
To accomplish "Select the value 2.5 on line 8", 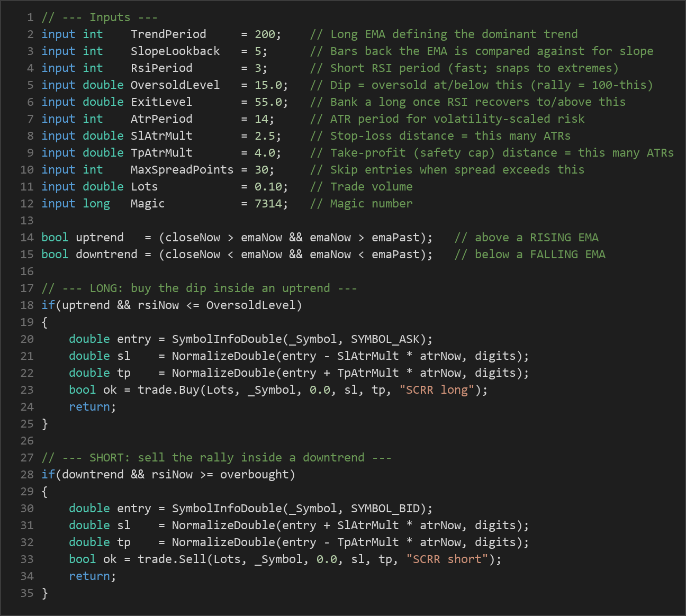I will pos(265,136).
